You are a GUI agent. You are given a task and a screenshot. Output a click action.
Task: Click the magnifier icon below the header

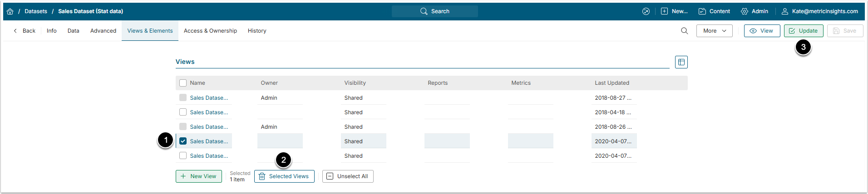pyautogui.click(x=684, y=31)
